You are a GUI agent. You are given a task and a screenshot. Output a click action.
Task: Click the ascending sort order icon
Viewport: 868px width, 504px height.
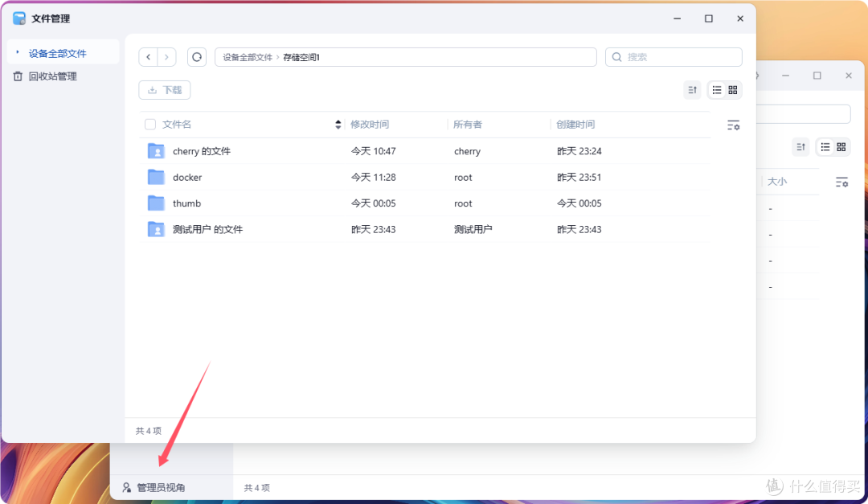click(x=692, y=90)
